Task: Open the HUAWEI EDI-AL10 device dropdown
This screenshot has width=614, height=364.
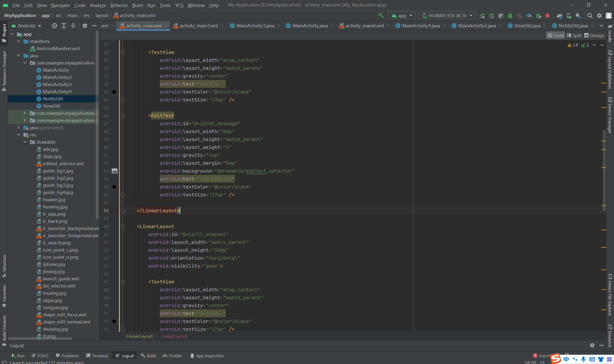Action: 447,16
